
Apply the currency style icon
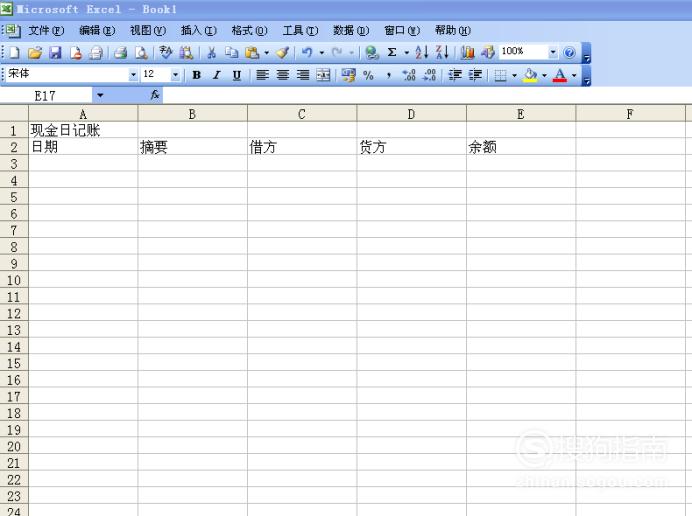pos(348,75)
